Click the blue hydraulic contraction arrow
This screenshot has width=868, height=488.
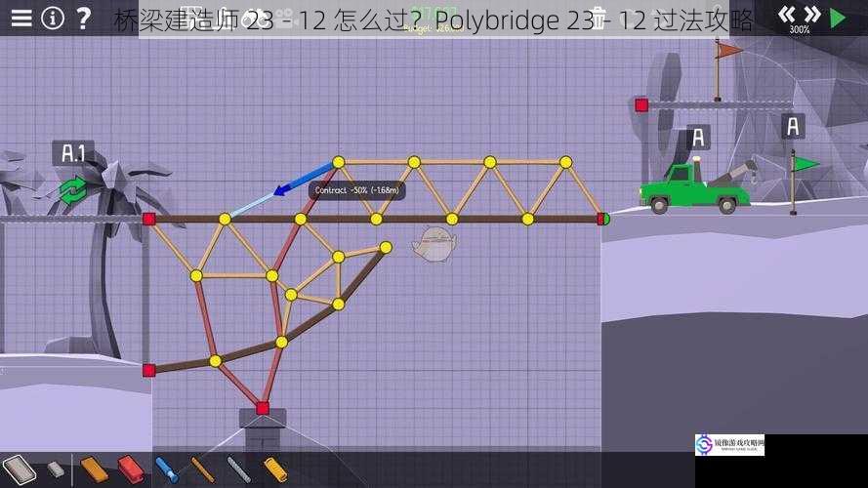pos(304,178)
